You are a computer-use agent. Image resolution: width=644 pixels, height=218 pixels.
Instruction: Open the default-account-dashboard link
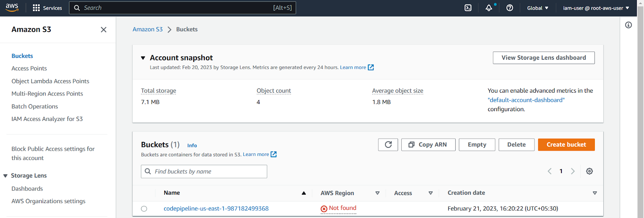click(526, 100)
